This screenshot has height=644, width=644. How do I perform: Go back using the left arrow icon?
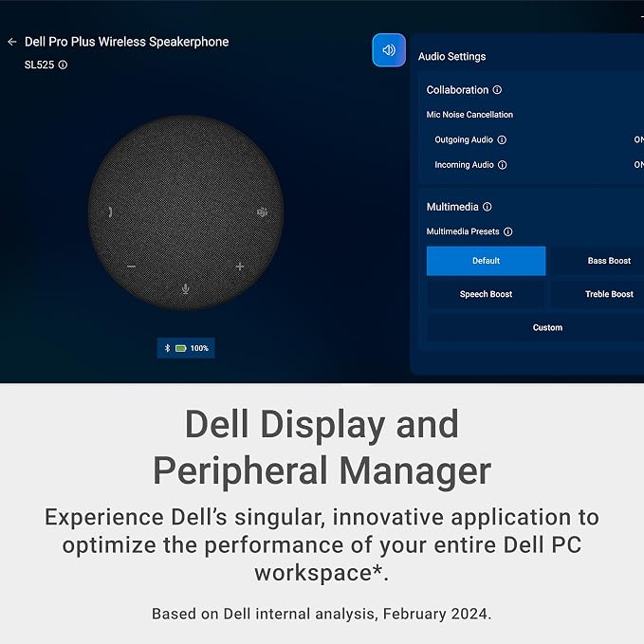pos(12,42)
